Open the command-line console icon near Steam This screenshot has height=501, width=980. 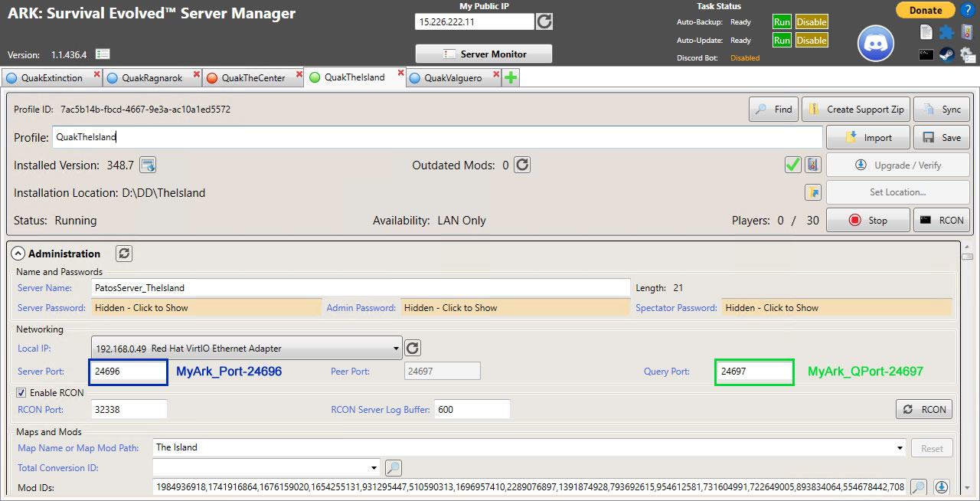pyautogui.click(x=926, y=54)
